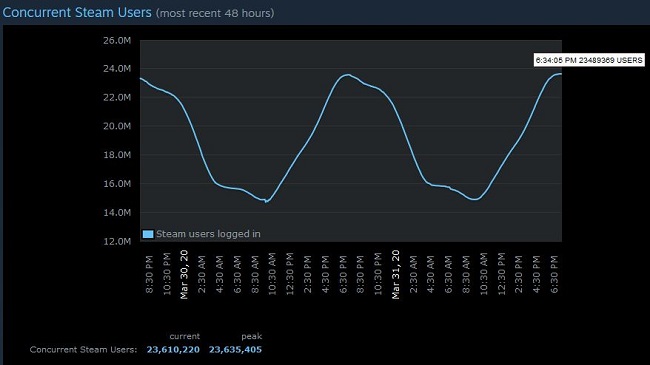Click the 'peak' column header
The image size is (650, 365).
click(x=252, y=336)
